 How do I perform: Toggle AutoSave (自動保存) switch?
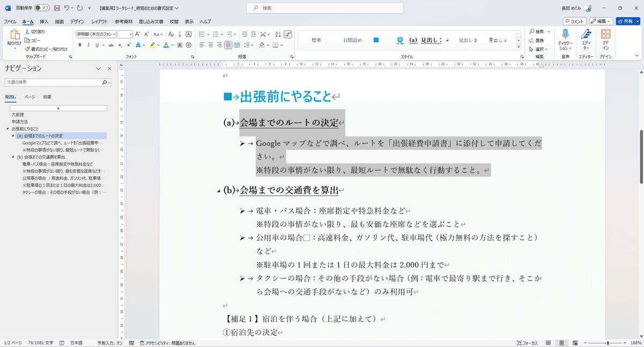42,8
